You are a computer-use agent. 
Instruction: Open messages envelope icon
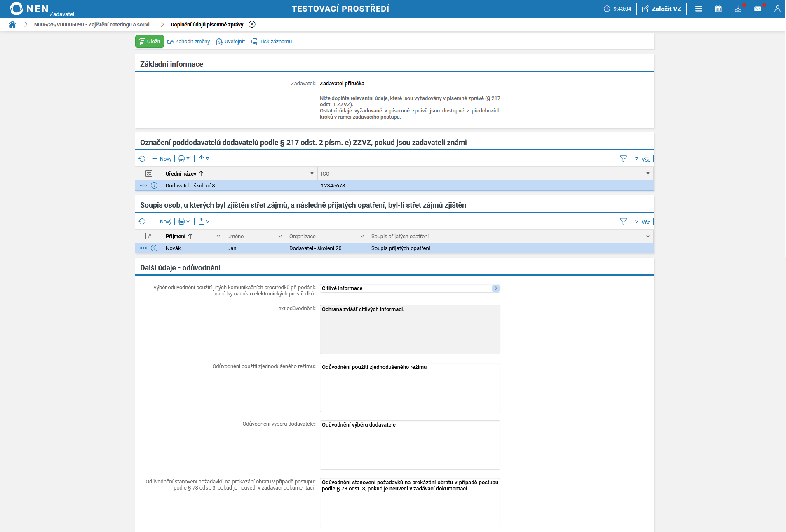[758, 9]
